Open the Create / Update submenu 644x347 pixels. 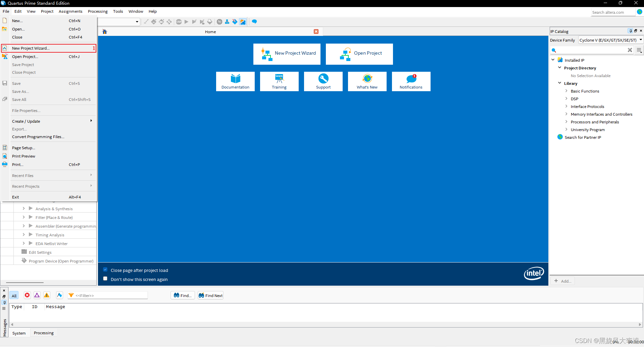[49, 121]
